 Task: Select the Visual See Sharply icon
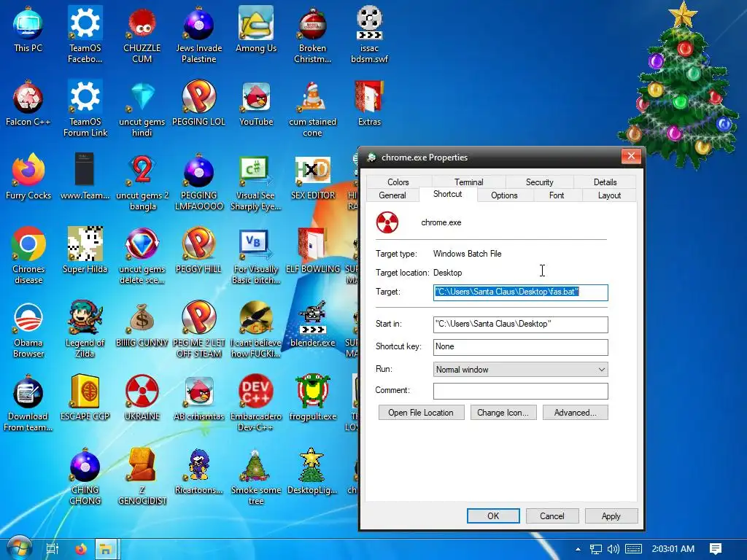tap(256, 183)
